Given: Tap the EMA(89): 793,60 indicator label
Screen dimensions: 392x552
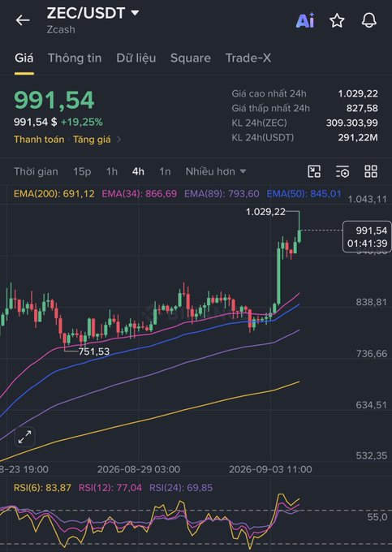Looking at the screenshot, I should point(222,194).
